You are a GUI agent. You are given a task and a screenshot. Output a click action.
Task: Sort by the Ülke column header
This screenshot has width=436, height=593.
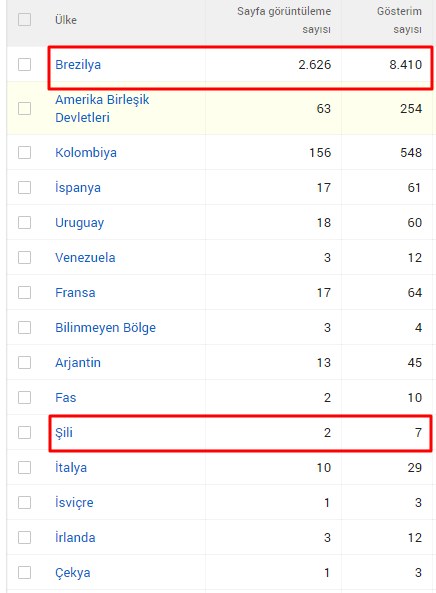tap(66, 20)
